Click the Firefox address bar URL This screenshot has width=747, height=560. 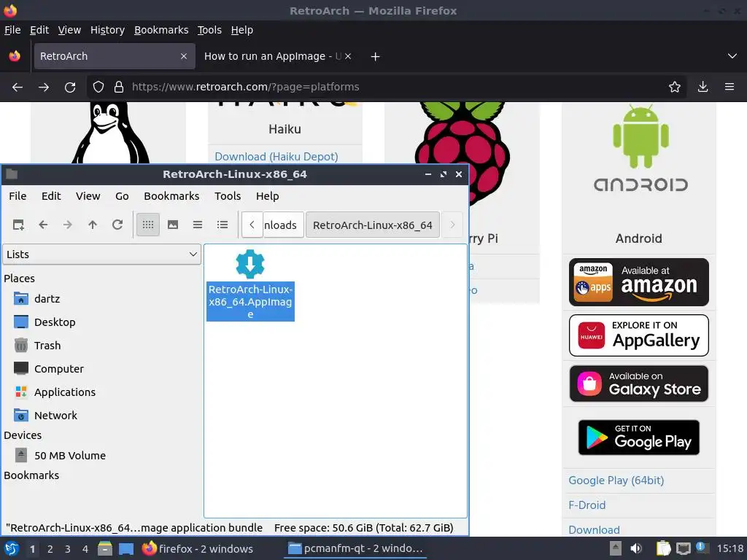[x=245, y=87]
